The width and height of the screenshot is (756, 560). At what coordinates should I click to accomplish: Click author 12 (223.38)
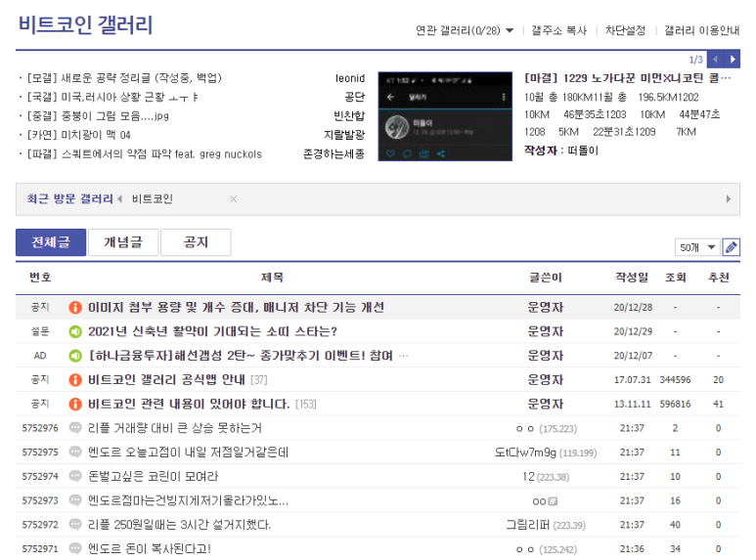pyautogui.click(x=546, y=477)
